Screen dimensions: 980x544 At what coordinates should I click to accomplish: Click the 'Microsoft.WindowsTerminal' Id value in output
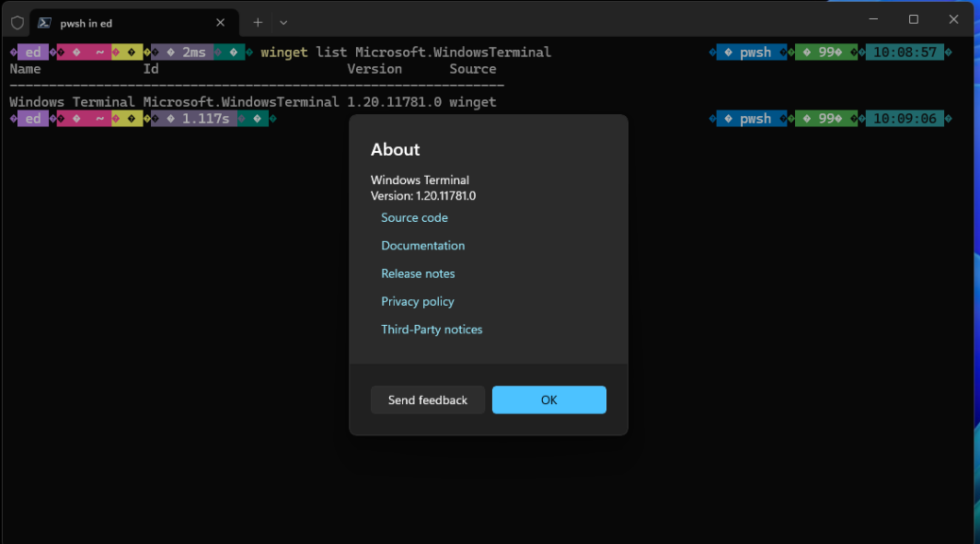(241, 102)
